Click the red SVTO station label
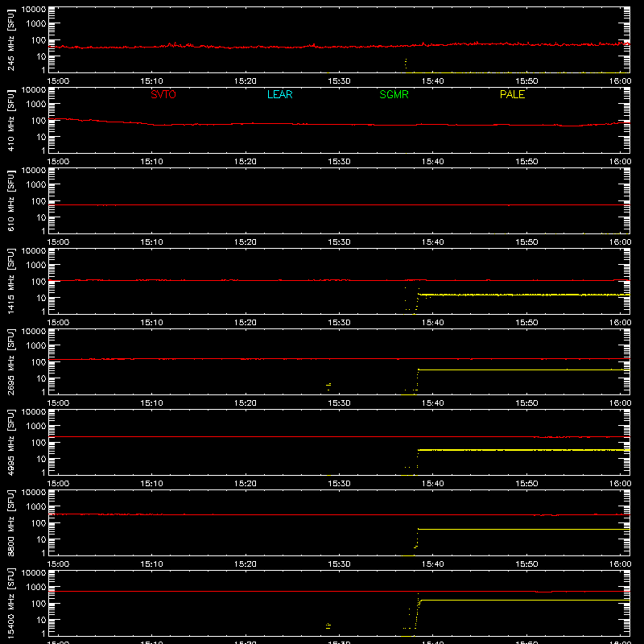This screenshot has height=644, width=644. [163, 94]
